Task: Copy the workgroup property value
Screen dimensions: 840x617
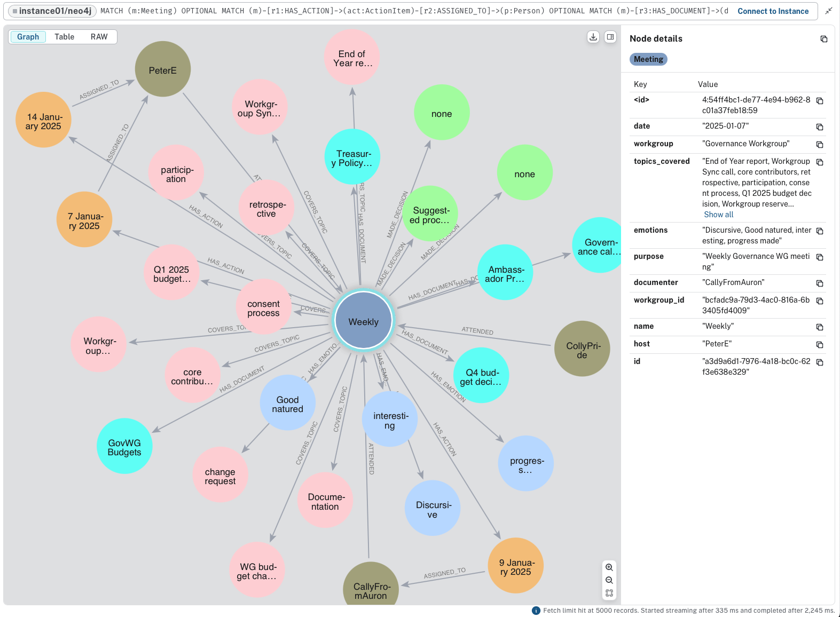Action: (820, 145)
